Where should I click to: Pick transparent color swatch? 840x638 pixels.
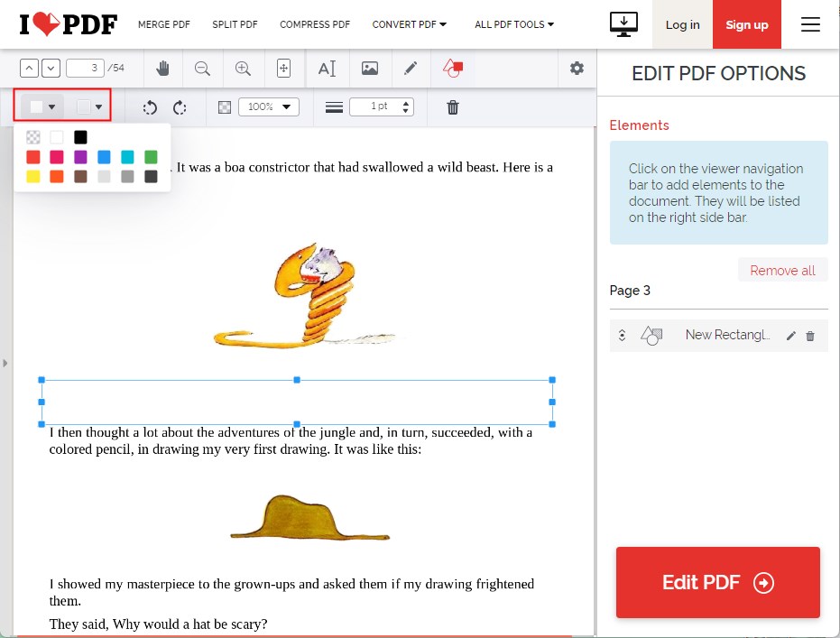[x=33, y=138]
